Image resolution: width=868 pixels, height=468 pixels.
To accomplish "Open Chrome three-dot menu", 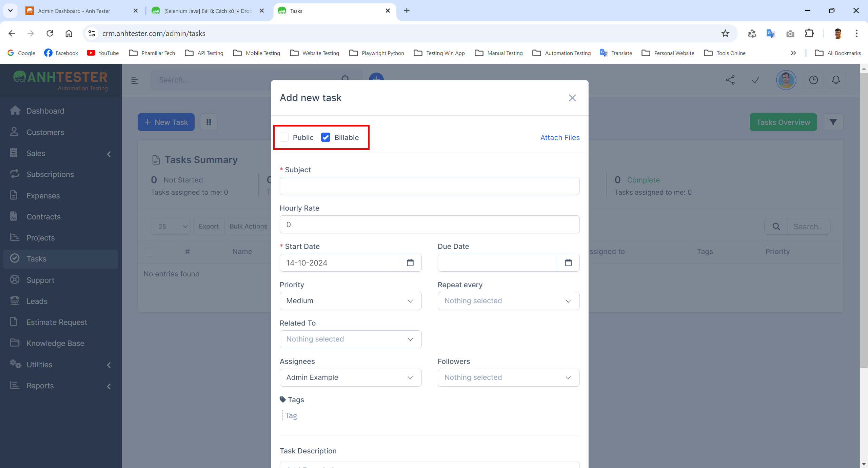I will (x=856, y=33).
